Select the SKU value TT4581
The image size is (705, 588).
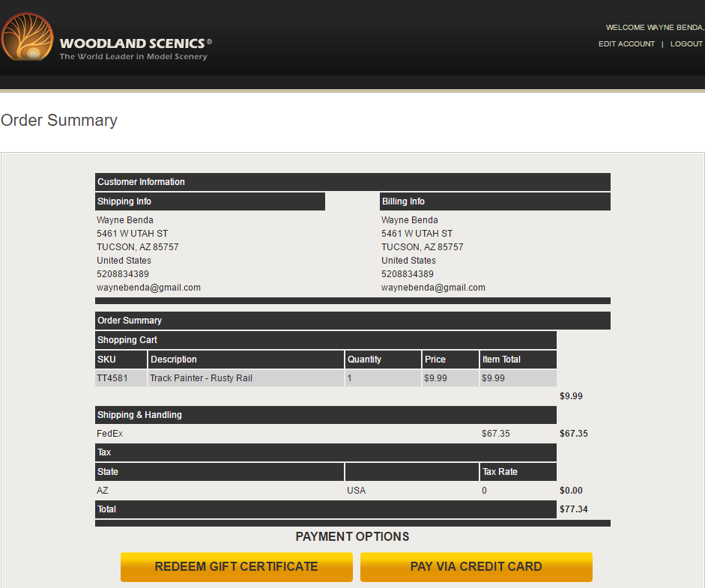point(112,378)
